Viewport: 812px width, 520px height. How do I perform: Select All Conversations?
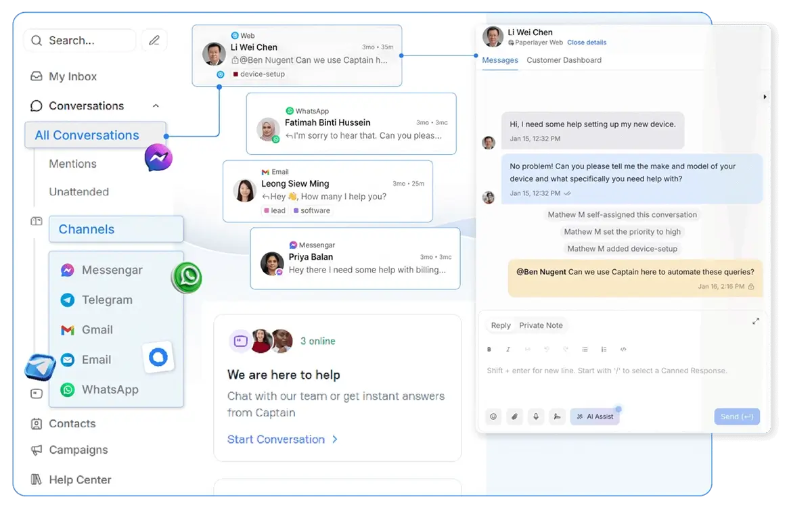95,135
